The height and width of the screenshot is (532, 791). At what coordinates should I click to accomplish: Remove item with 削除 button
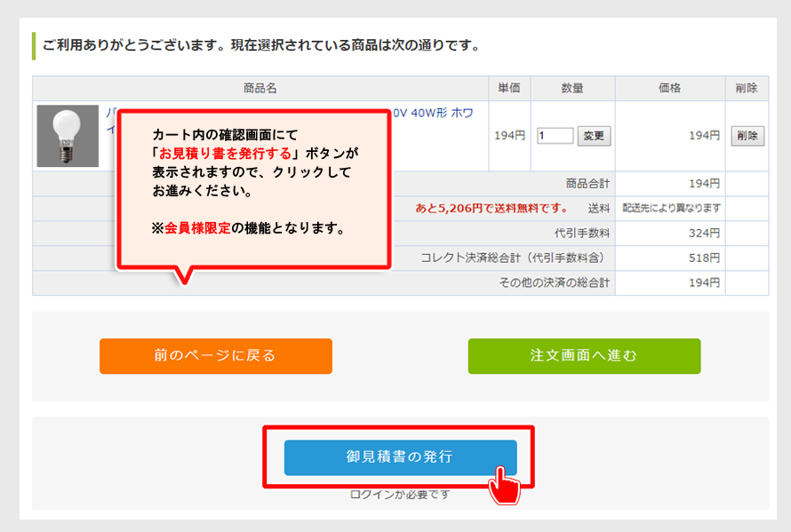747,136
